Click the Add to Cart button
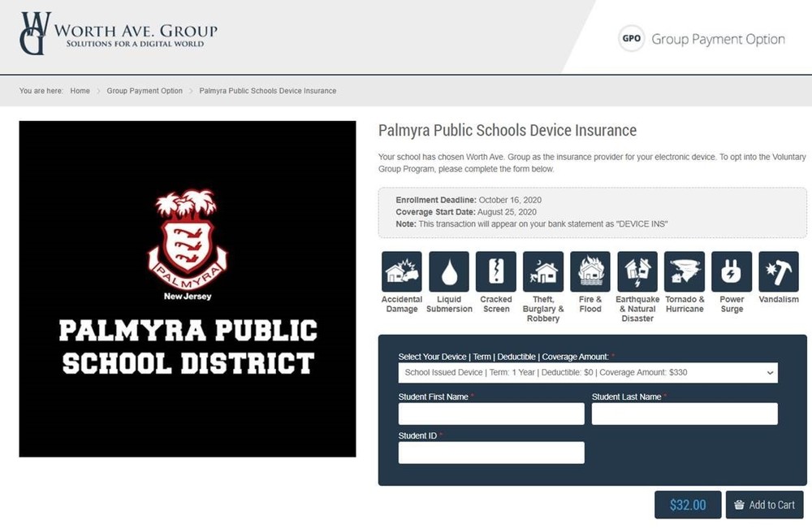Image resolution: width=812 pixels, height=529 pixels. coord(764,505)
